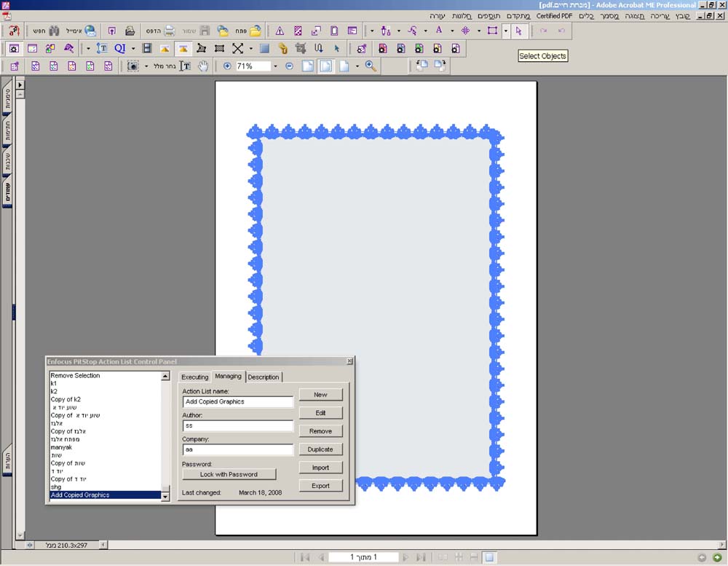728x566 pixels.
Task: Switch to the Executing tab
Action: [194, 377]
